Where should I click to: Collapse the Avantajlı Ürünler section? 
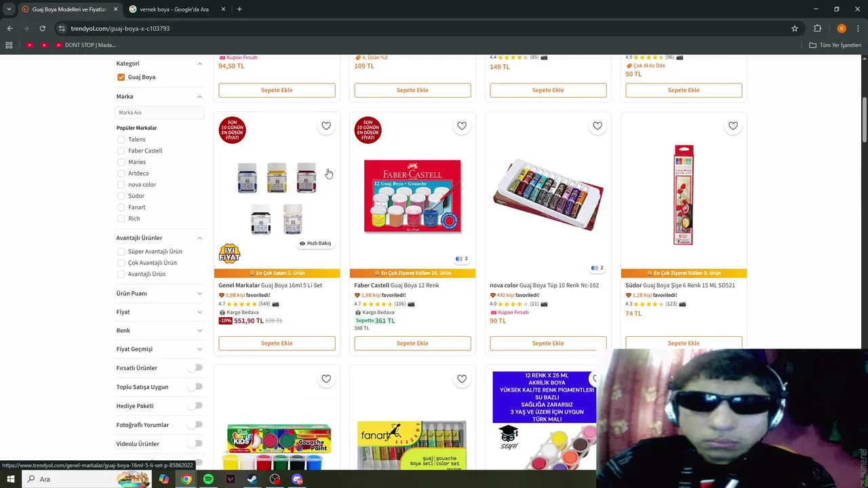(199, 238)
